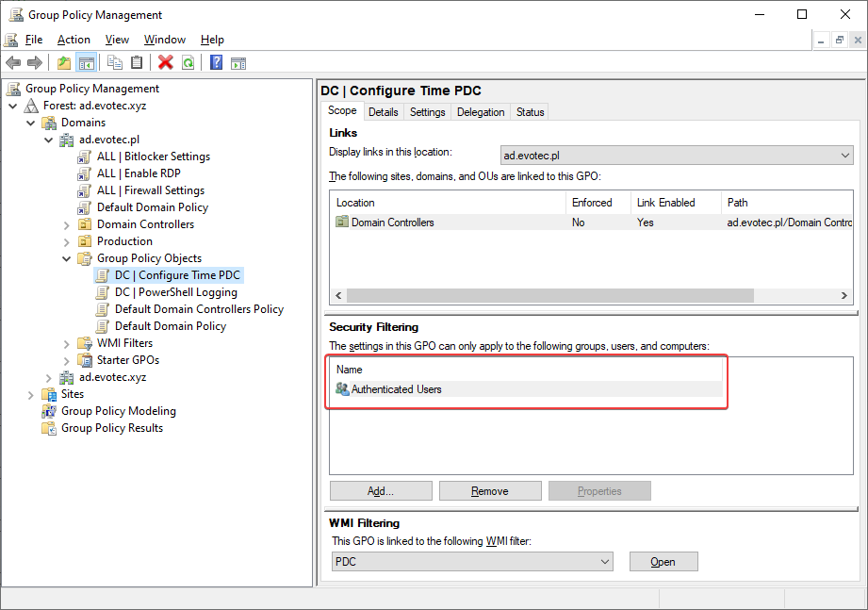Expand the WMI Filters node

click(65, 342)
